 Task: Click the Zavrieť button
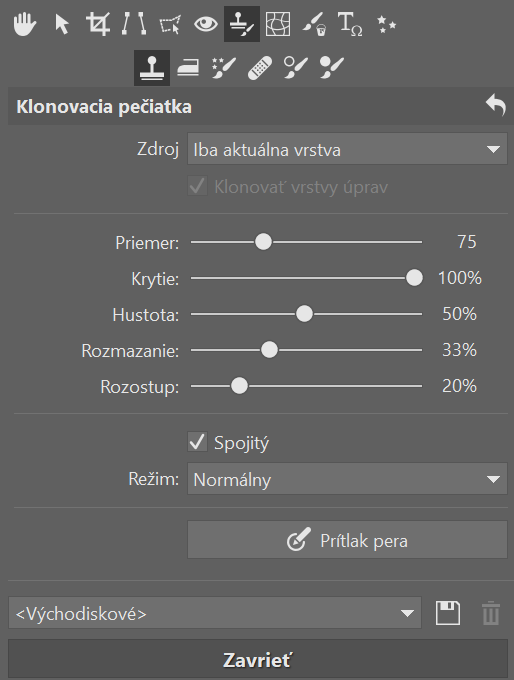coord(258,660)
